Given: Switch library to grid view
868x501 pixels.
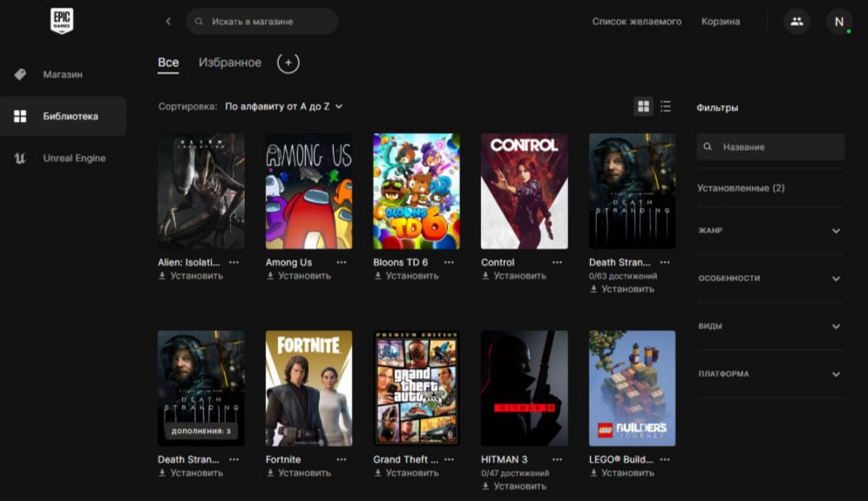Looking at the screenshot, I should [x=643, y=106].
